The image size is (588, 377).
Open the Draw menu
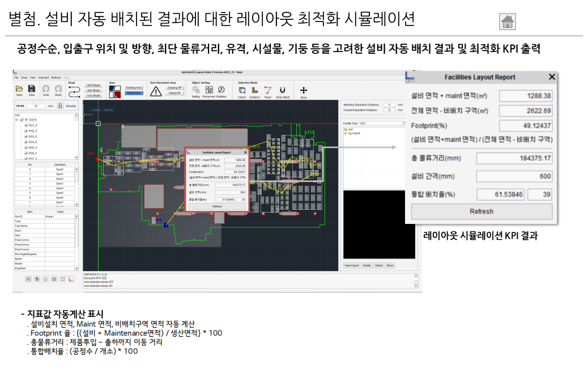click(x=24, y=77)
